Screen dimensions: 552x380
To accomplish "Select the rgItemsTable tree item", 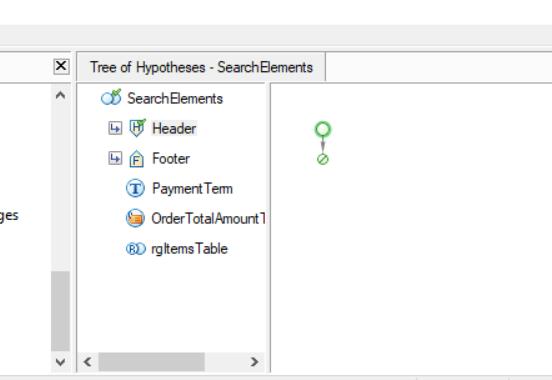I will tap(189, 249).
